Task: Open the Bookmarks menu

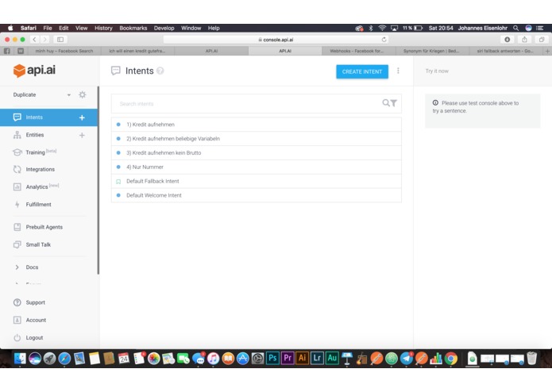Action: click(133, 28)
